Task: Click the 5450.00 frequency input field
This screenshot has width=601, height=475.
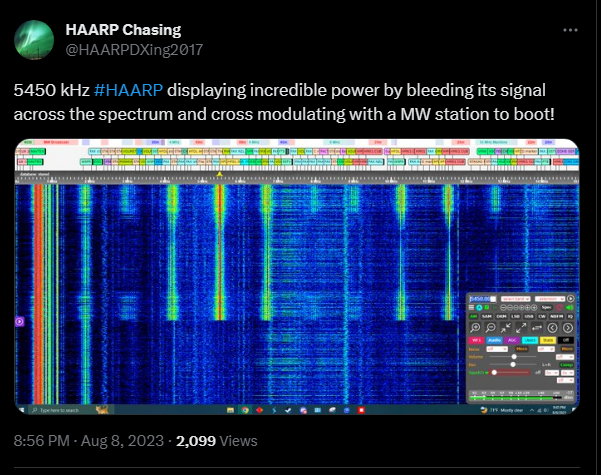Action: point(483,299)
